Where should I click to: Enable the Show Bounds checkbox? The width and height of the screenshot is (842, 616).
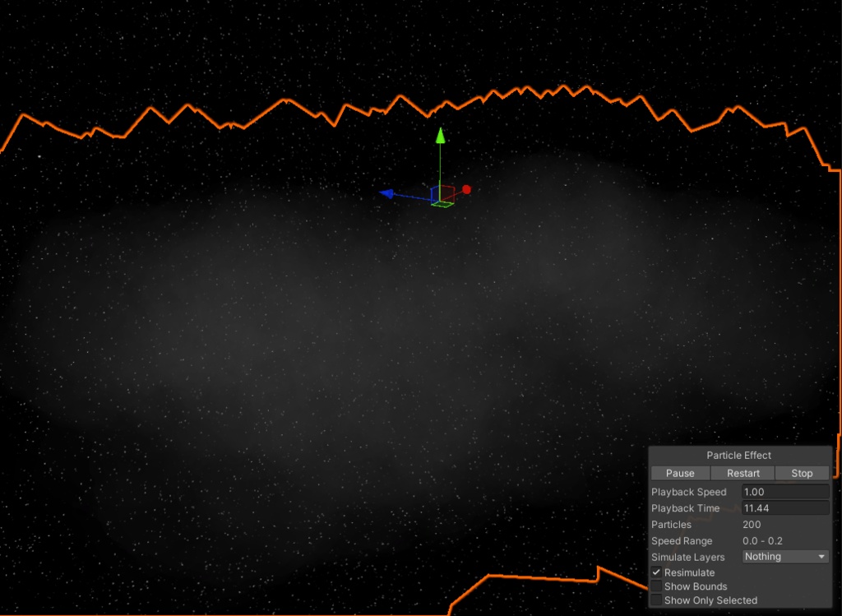click(656, 586)
